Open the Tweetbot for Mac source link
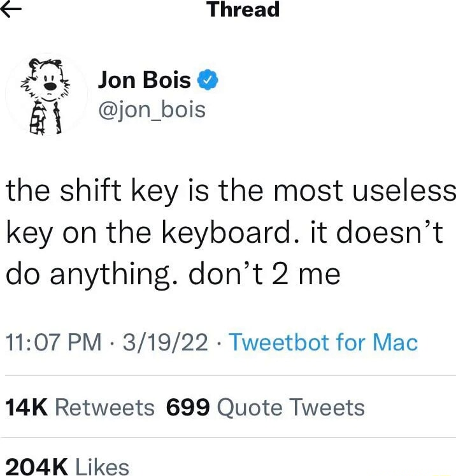This screenshot has width=456, height=476. point(323,342)
